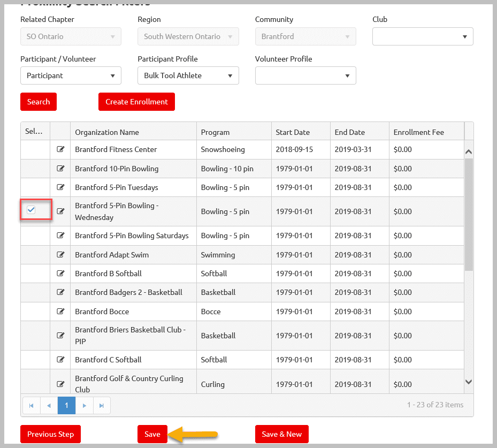Screen dimensions: 497x448
Task: Open the Volunteer Profile dropdown
Action: 305,75
